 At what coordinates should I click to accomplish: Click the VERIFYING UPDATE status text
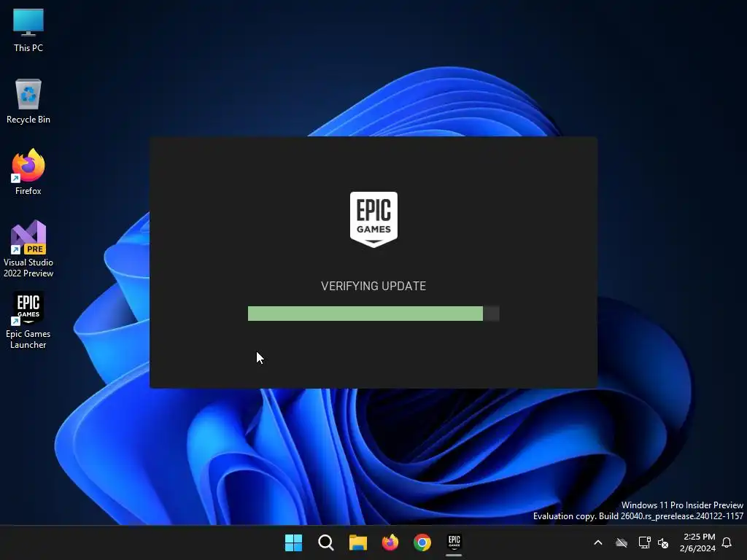(x=373, y=286)
